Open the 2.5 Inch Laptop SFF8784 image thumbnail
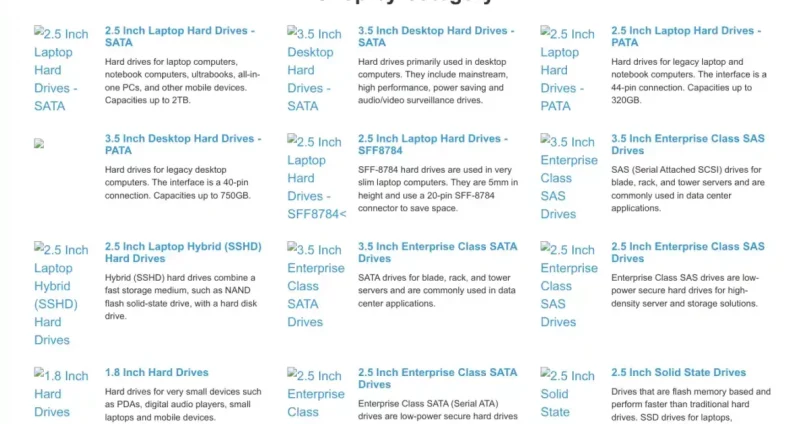810x424 pixels. (x=316, y=177)
